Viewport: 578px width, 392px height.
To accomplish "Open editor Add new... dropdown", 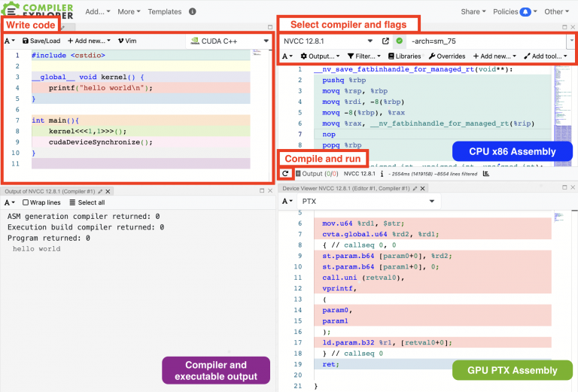I will pos(89,41).
